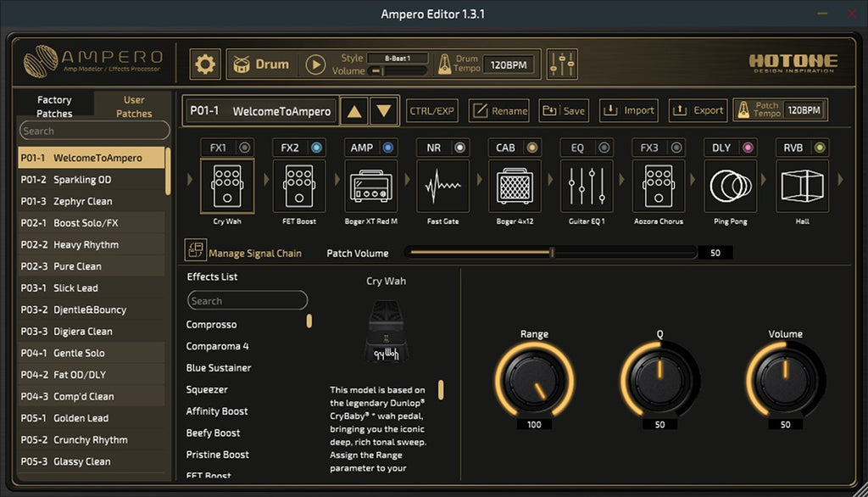Focus the Effects List Search field
This screenshot has height=497, width=868.
(248, 301)
